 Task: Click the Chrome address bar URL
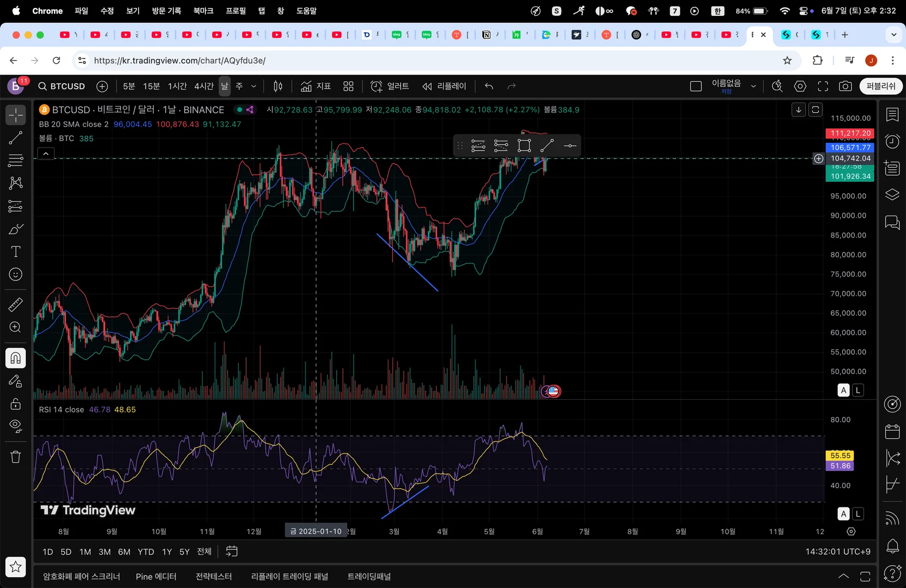coord(180,60)
